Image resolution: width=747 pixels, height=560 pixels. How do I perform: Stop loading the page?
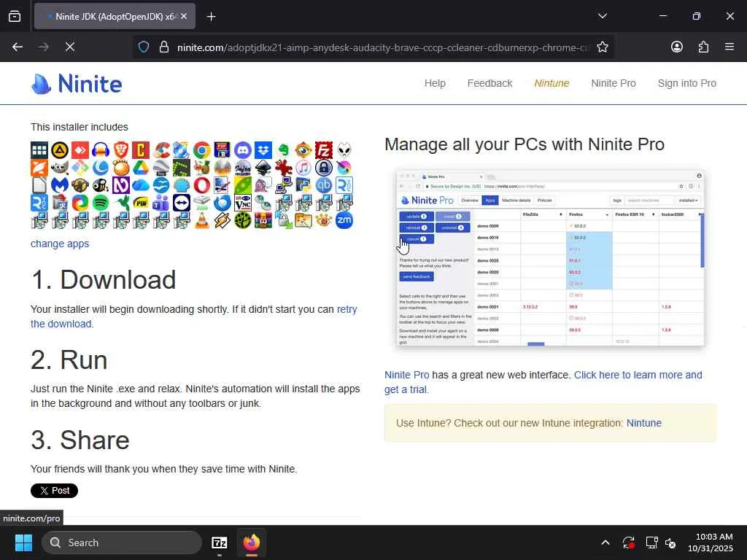(69, 47)
